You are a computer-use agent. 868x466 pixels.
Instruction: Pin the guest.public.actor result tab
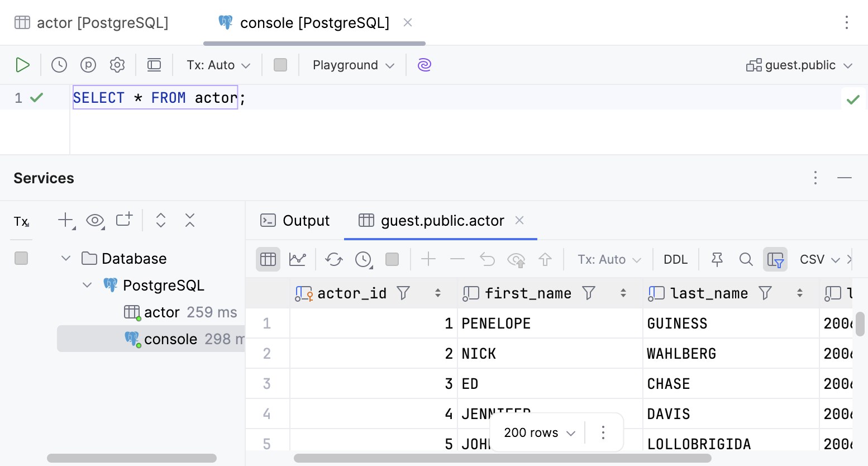click(717, 259)
